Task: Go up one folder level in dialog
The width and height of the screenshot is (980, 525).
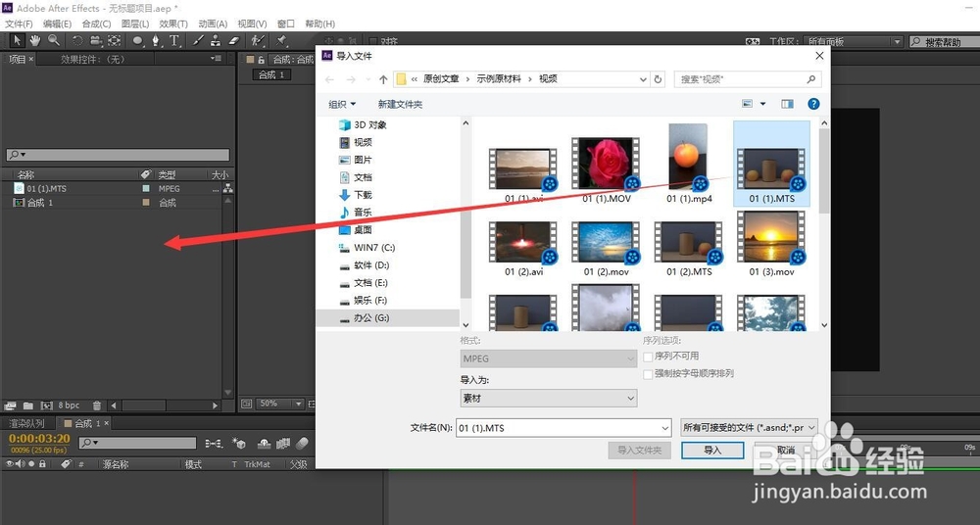Action: pos(383,79)
